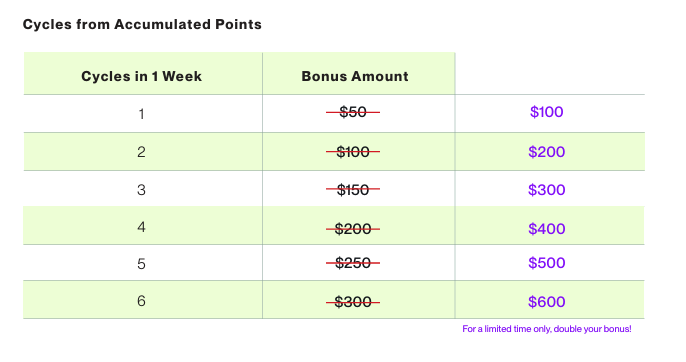The image size is (686, 362).
Task: Click the cycle count 4 cell
Action: coord(141,227)
